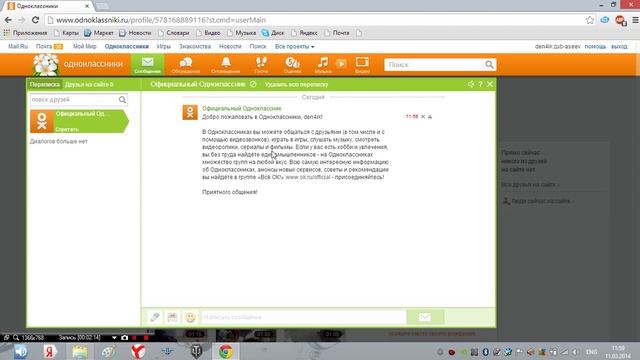Image resolution: width=640 pixels, height=360 pixels.
Task: Click the Odnoklassniki flower logo
Action: 46,64
